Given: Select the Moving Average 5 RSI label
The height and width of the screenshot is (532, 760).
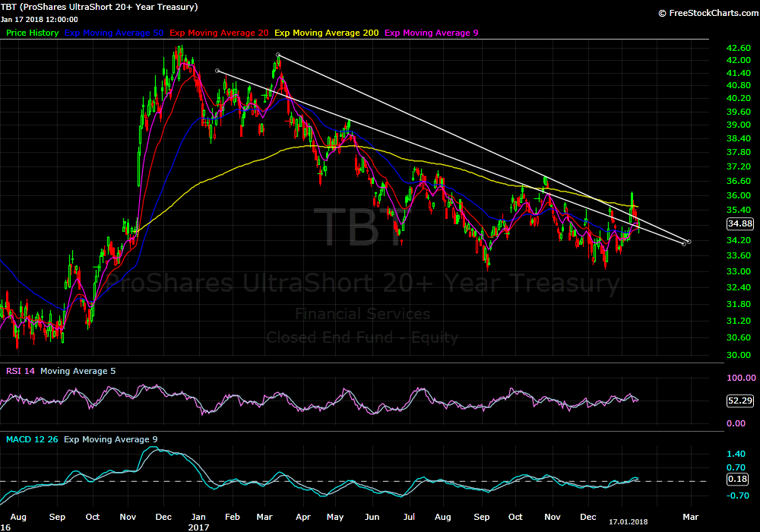Looking at the screenshot, I should (x=78, y=371).
